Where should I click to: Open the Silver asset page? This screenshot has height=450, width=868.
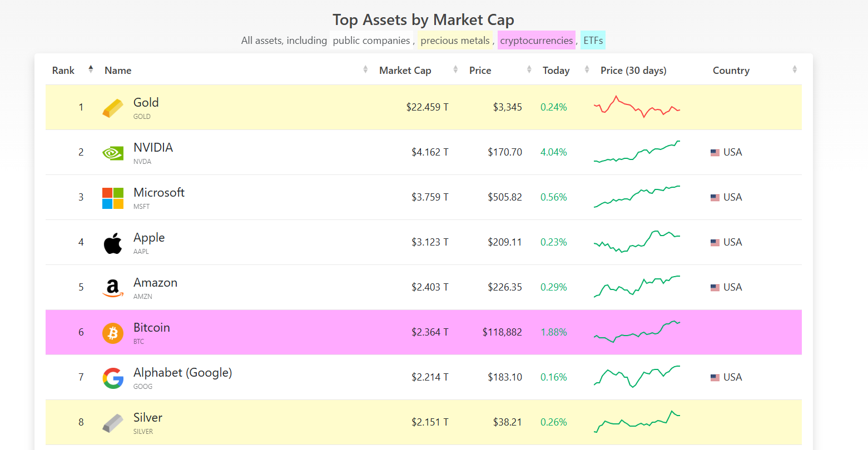pyautogui.click(x=148, y=418)
